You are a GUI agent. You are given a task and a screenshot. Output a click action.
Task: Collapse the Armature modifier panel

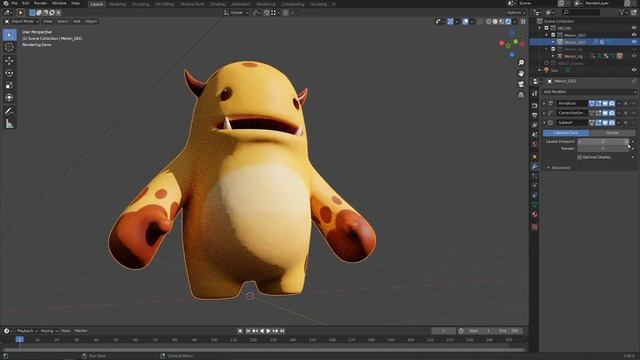[x=544, y=104]
